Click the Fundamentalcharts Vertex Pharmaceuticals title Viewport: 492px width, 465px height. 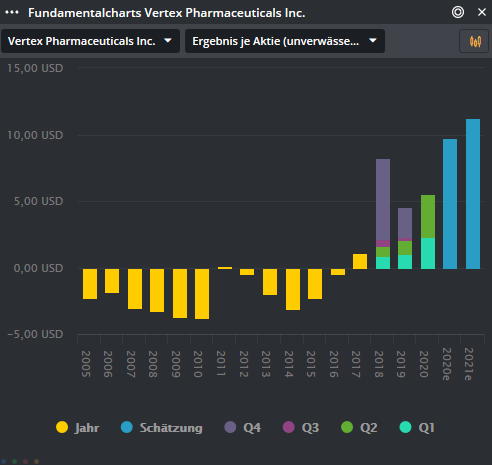coord(167,13)
